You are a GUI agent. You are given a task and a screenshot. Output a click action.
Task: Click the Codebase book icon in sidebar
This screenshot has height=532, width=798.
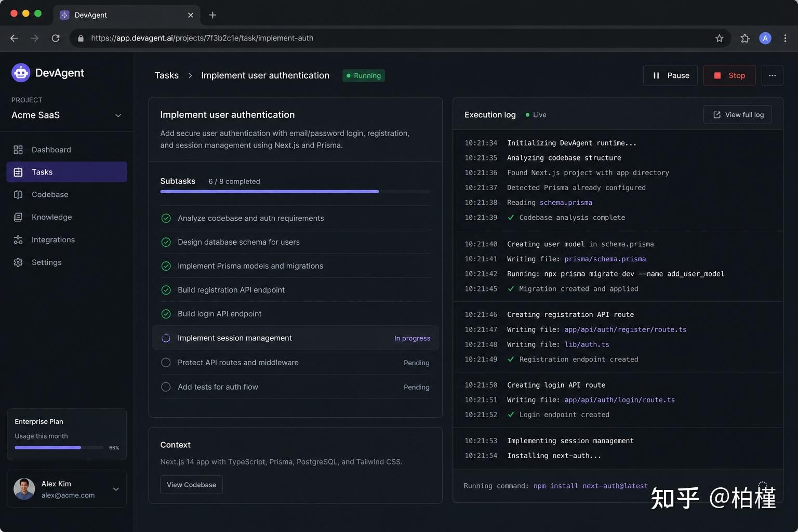[x=18, y=194]
